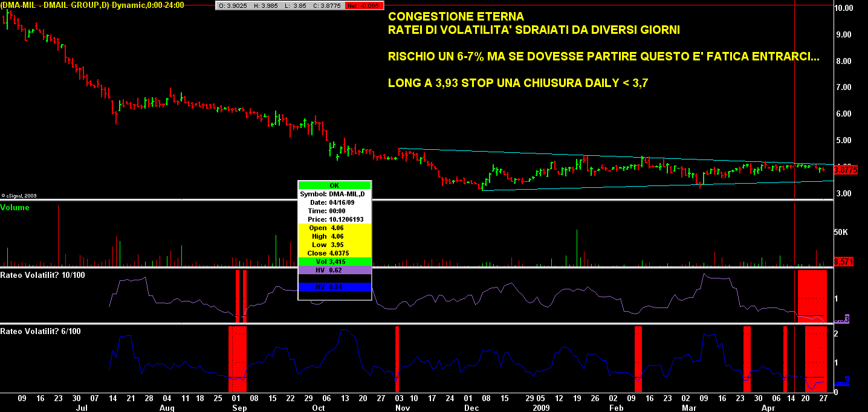
Task: Click the green Vol 3,415 row
Action: (334, 262)
